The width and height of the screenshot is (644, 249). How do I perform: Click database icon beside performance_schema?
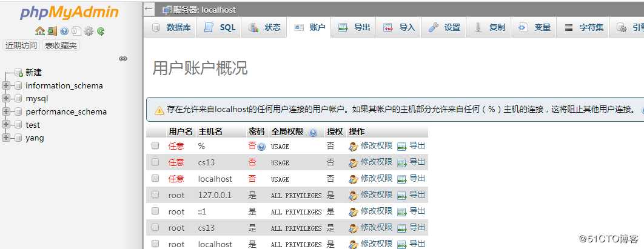point(18,112)
